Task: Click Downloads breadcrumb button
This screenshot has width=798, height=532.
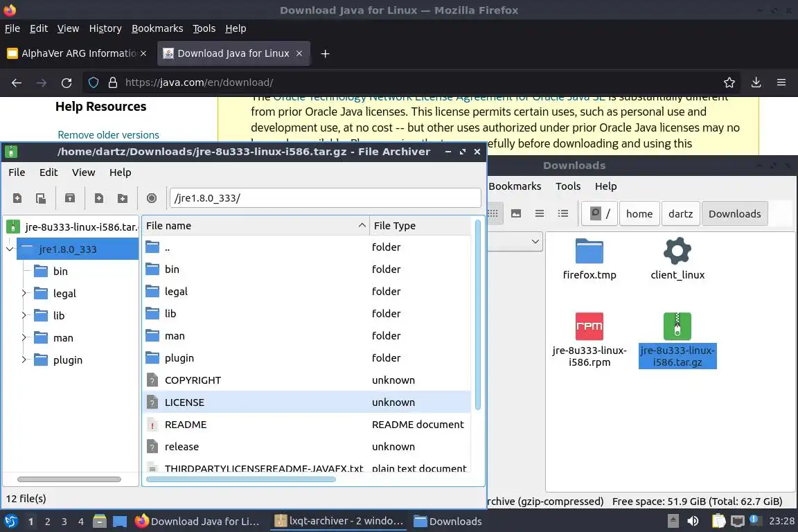Action: pos(734,214)
